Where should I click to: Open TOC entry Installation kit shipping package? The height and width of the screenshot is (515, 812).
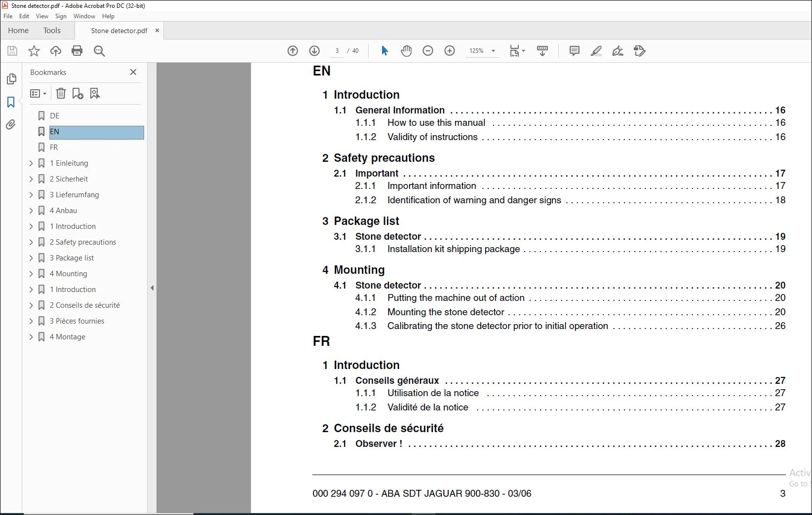[454, 249]
